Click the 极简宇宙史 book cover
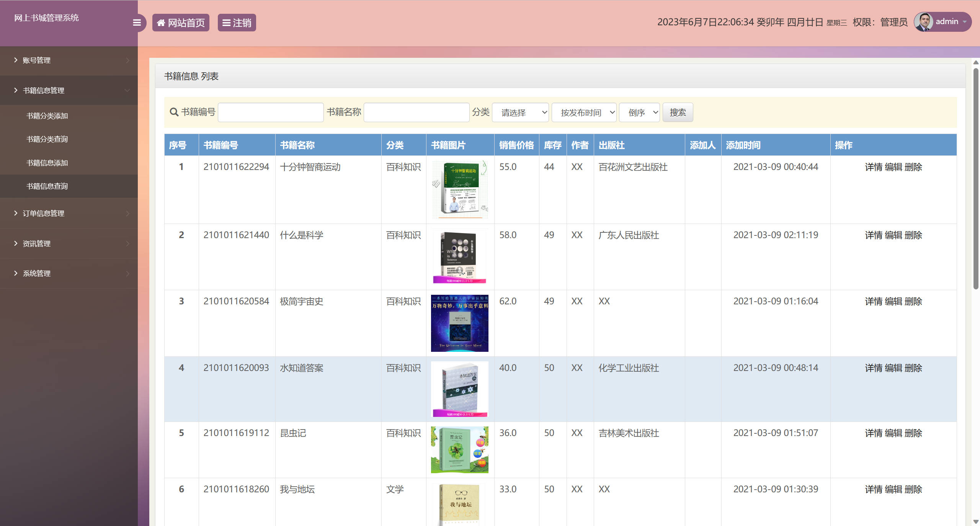980x526 pixels. [x=459, y=323]
